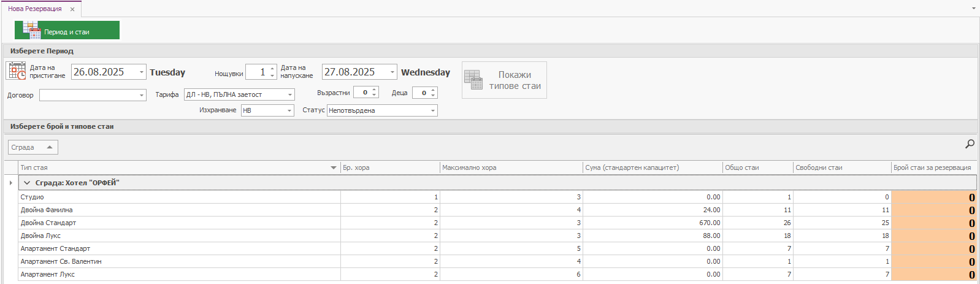The height and width of the screenshot is (284, 980).
Task: Click the Период и стаи calendar button
Action: [x=67, y=30]
